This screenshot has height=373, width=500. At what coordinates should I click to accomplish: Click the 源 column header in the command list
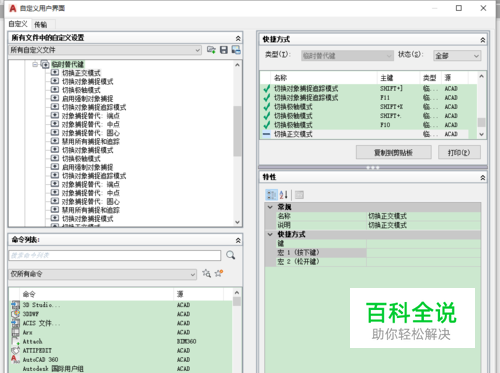click(199, 294)
